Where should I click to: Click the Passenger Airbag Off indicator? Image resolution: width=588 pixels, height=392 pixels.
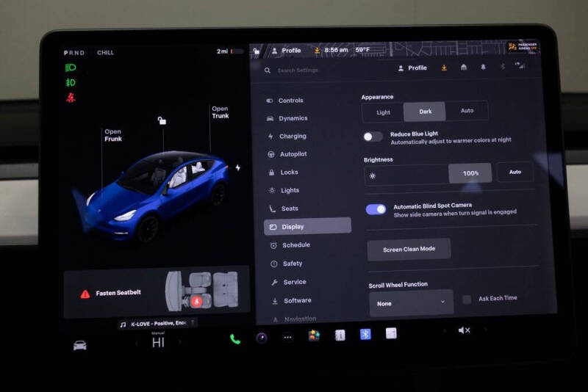tap(523, 47)
